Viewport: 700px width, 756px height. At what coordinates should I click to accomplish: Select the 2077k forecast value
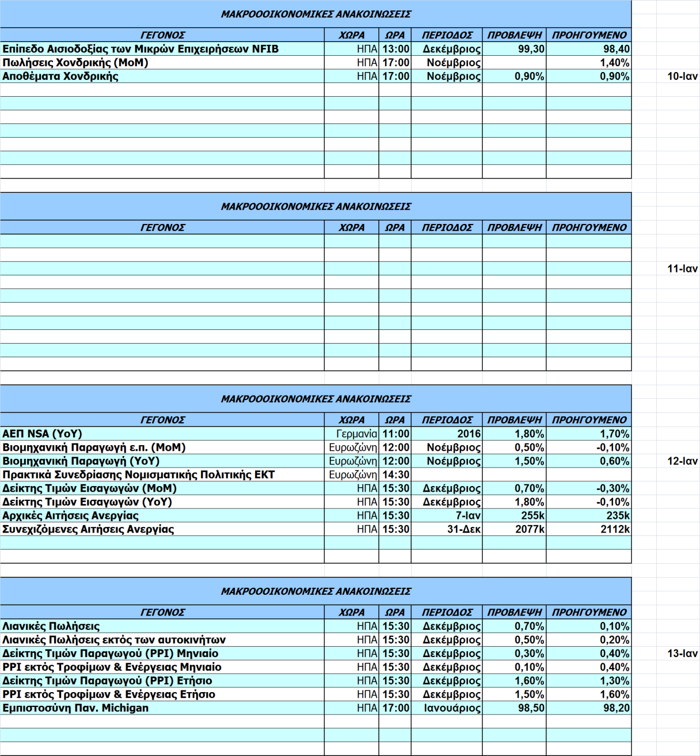pos(514,529)
